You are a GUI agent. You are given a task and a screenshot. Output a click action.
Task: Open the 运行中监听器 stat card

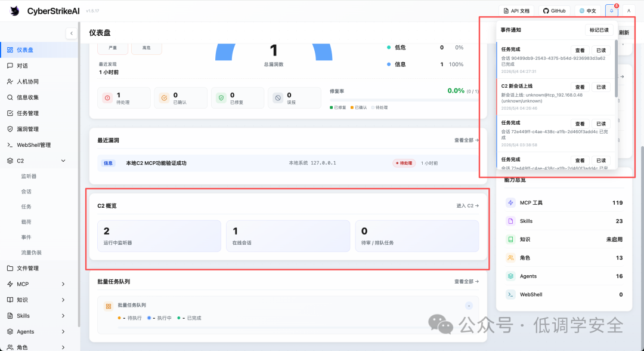[x=159, y=236]
